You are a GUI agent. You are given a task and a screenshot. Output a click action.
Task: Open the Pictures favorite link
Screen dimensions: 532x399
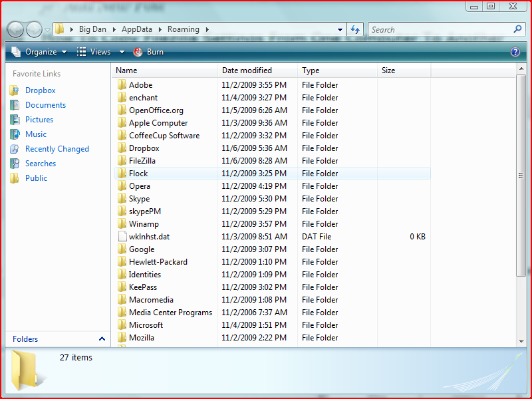coord(39,120)
